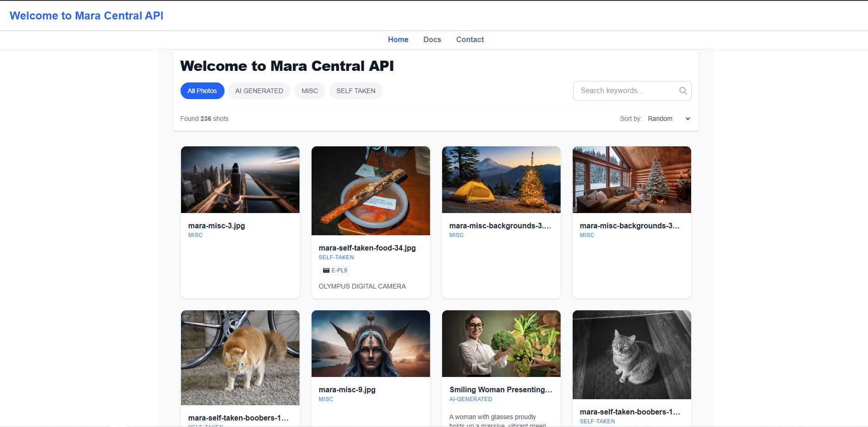Open the orange cat with bicycle photo
Image resolution: width=868 pixels, height=427 pixels.
coord(239,357)
